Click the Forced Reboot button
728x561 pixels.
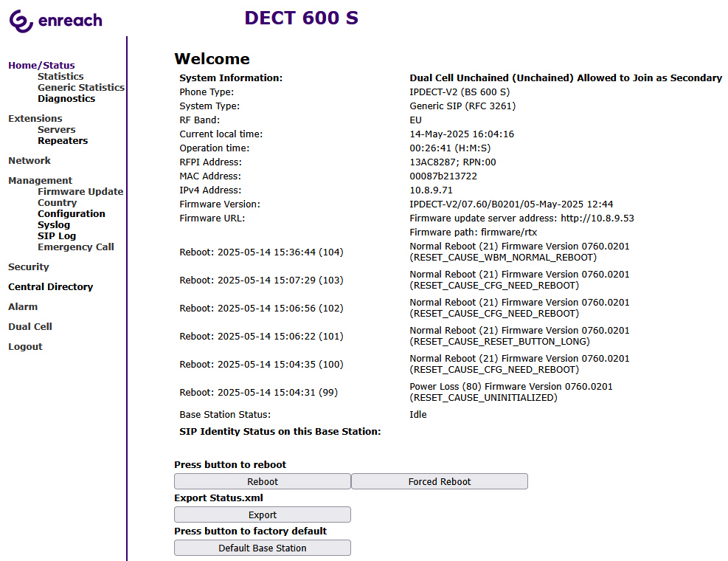coord(439,481)
